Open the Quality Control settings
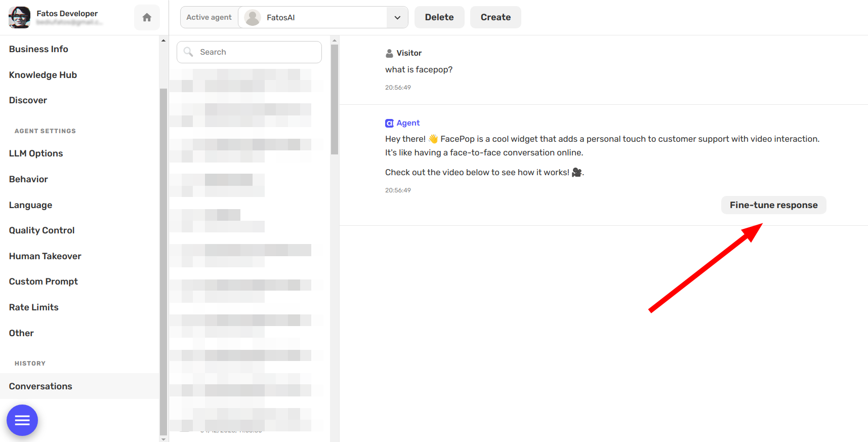The width and height of the screenshot is (868, 442). coord(42,230)
